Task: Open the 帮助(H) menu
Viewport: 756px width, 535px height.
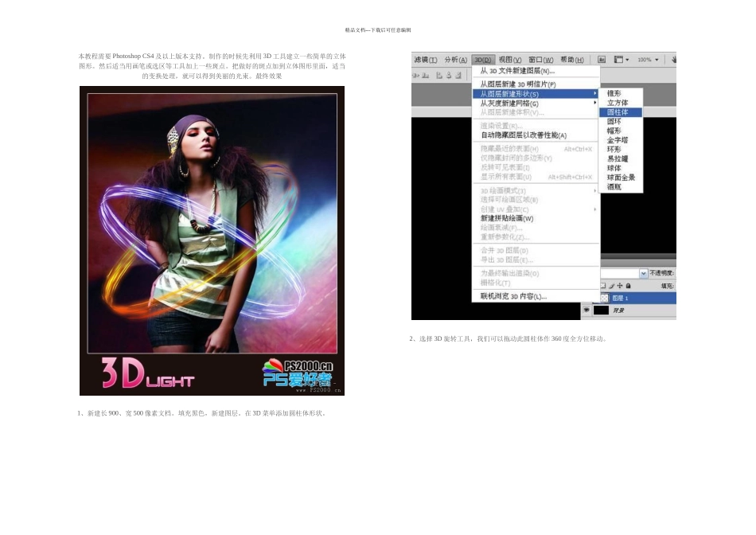Action: [x=572, y=60]
